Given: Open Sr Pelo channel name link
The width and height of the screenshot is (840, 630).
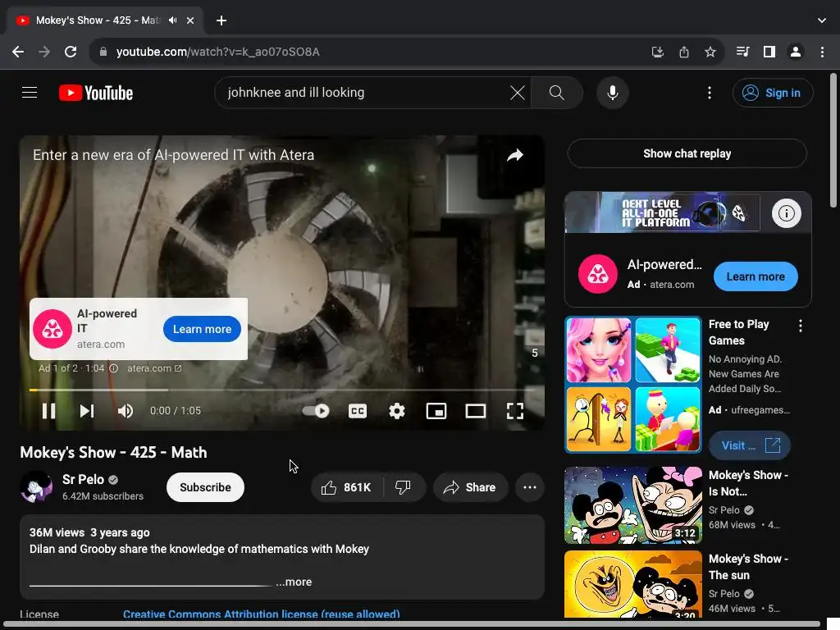Looking at the screenshot, I should (x=83, y=479).
